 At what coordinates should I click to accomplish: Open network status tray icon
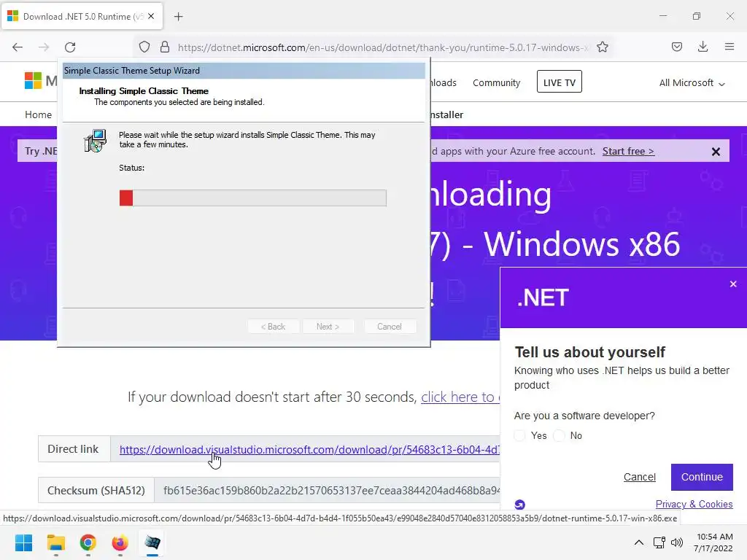coord(659,542)
